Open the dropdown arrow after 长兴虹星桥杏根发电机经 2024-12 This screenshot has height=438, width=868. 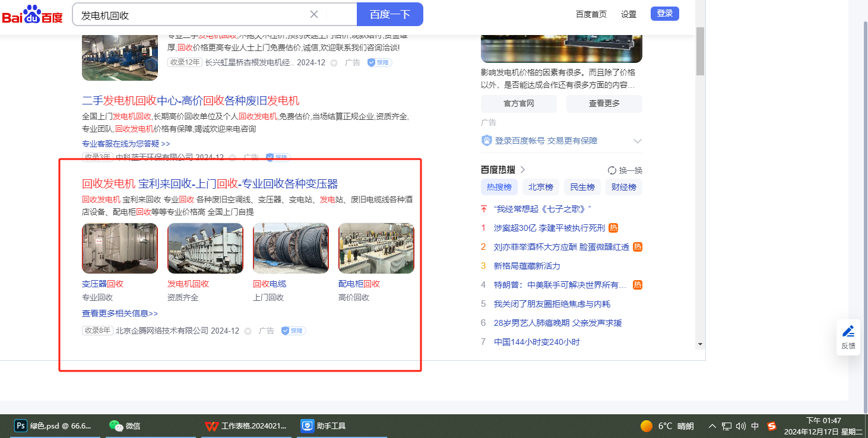(x=334, y=63)
